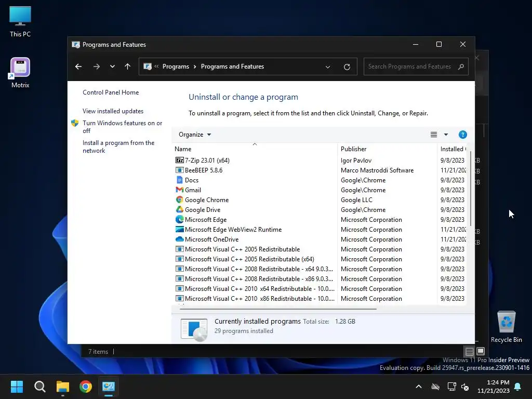Expand the address bar history dropdown

pyautogui.click(x=328, y=67)
